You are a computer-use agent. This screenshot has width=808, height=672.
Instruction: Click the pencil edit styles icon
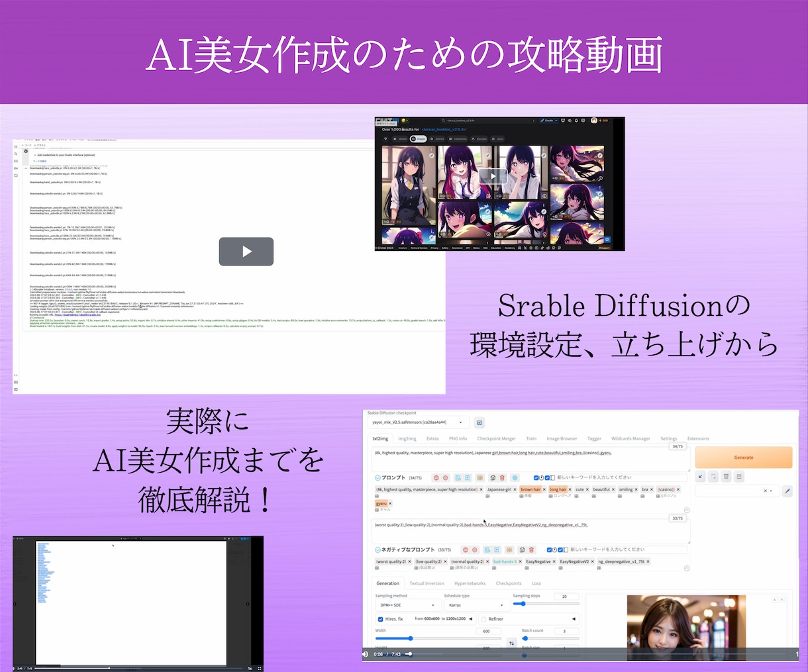[x=787, y=491]
